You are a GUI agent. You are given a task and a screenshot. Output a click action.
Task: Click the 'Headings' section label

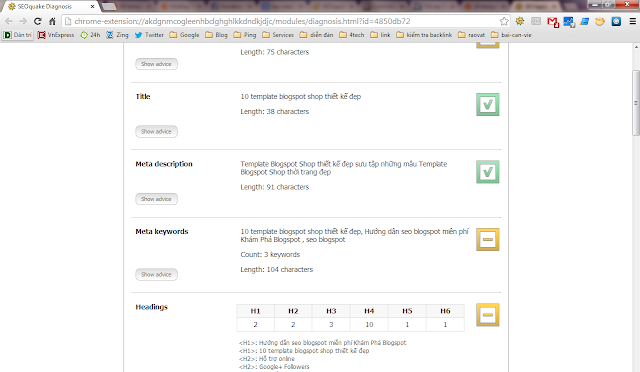point(151,307)
